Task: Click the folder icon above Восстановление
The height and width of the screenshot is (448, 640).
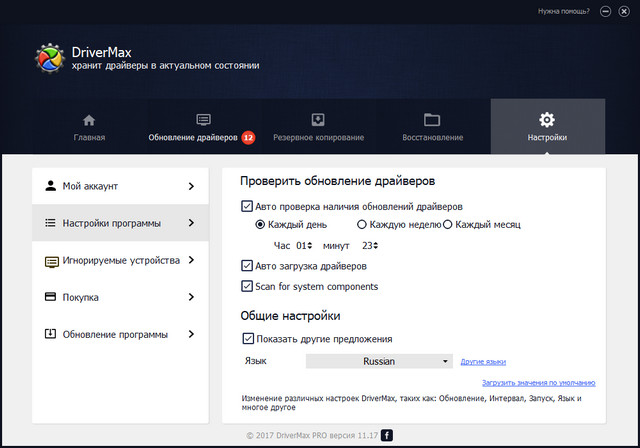Action: (x=432, y=119)
